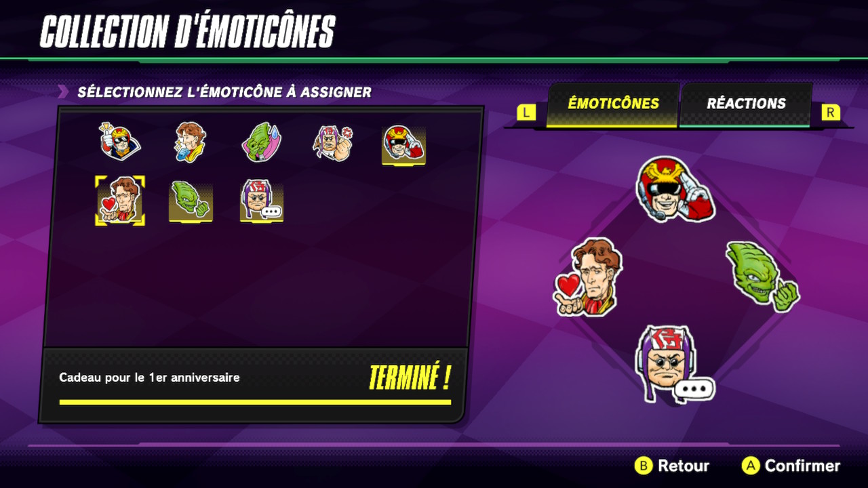Click the L shoulder button indicator

[x=526, y=113]
